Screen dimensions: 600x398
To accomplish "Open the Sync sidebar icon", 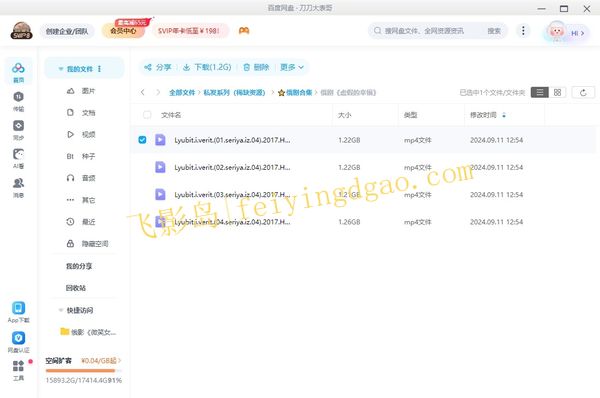I will click(18, 130).
